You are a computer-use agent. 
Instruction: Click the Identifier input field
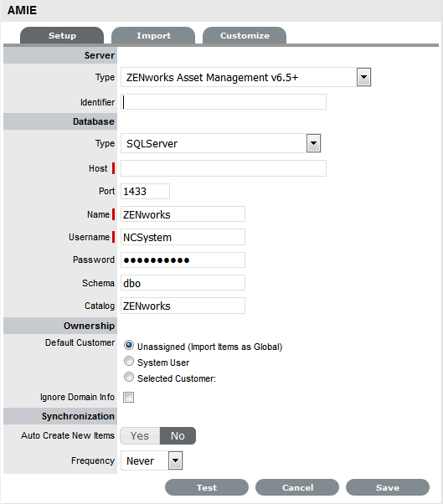[224, 102]
